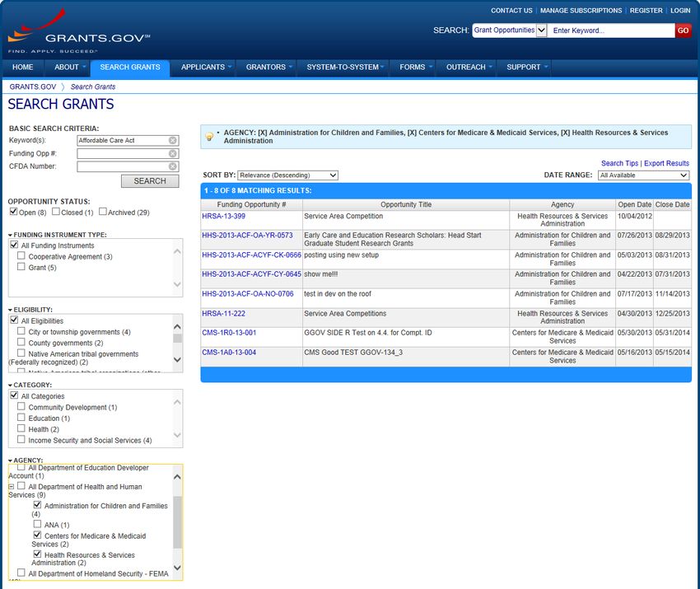This screenshot has width=700, height=589.
Task: Sort by the Close Date column header
Action: tap(672, 204)
